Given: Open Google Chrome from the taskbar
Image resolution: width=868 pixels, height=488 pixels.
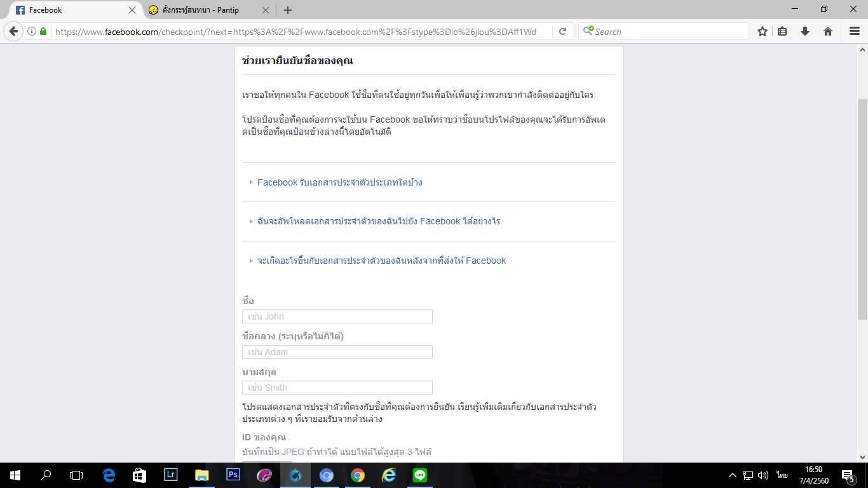Looking at the screenshot, I should (358, 475).
